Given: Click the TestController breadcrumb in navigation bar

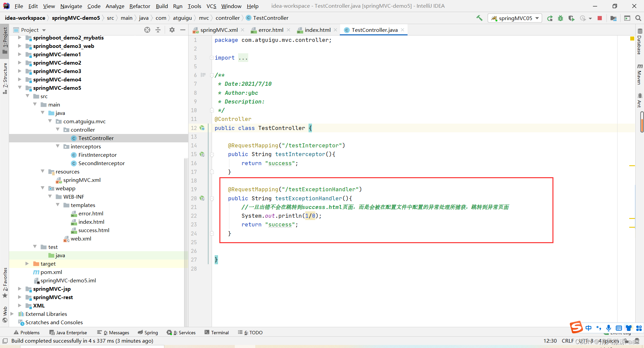Looking at the screenshot, I should click(x=267, y=18).
